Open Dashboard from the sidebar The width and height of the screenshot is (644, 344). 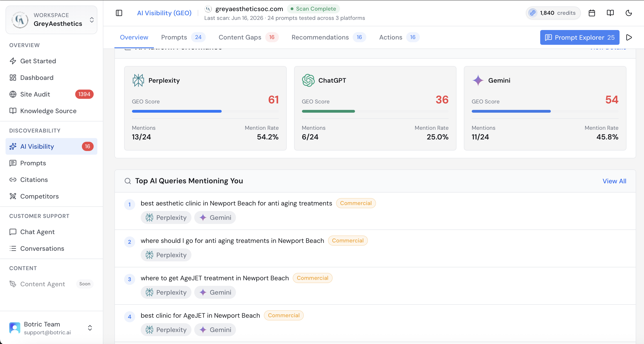coord(51,78)
